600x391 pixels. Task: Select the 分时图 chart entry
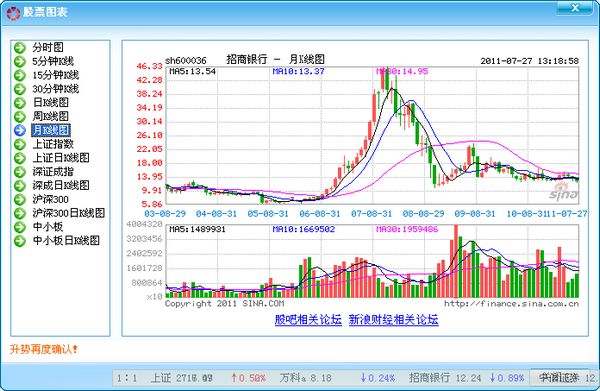coord(48,47)
